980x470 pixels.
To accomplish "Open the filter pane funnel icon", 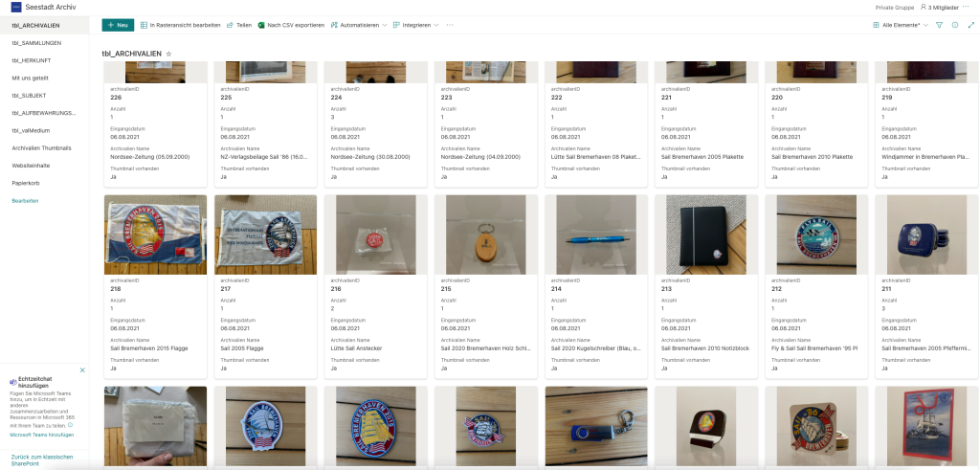I will point(939,25).
